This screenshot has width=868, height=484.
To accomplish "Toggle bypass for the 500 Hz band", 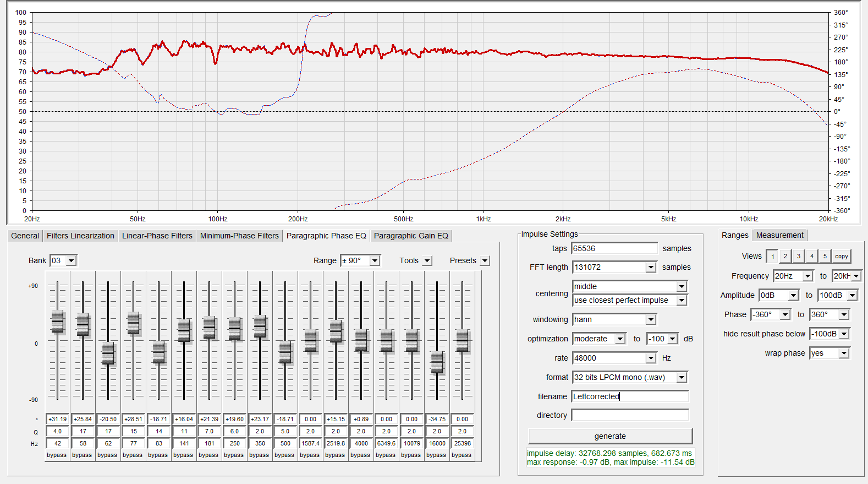I will [x=284, y=455].
